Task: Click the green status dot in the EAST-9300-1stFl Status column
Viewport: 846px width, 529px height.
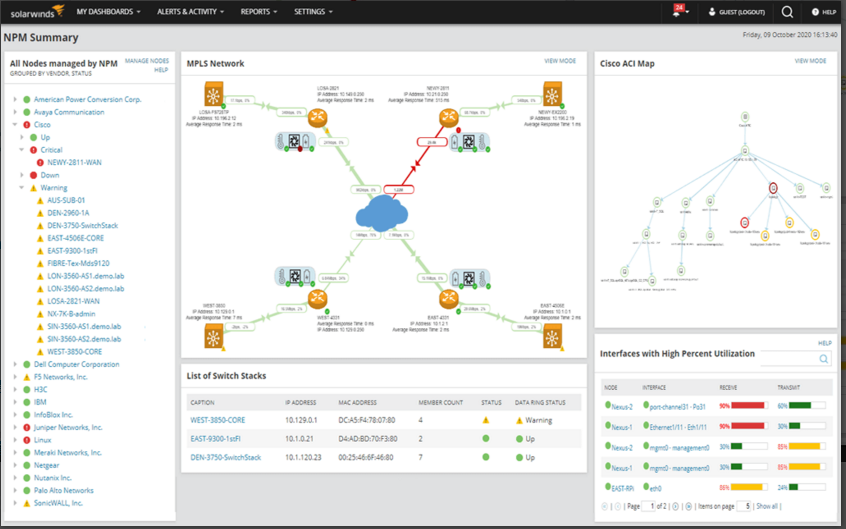Action: click(486, 439)
